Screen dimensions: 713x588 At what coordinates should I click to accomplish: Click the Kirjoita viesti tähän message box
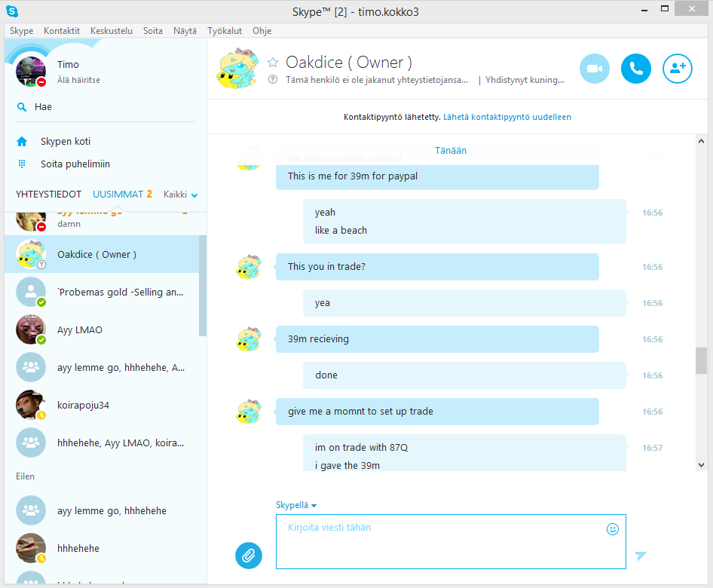click(x=451, y=541)
